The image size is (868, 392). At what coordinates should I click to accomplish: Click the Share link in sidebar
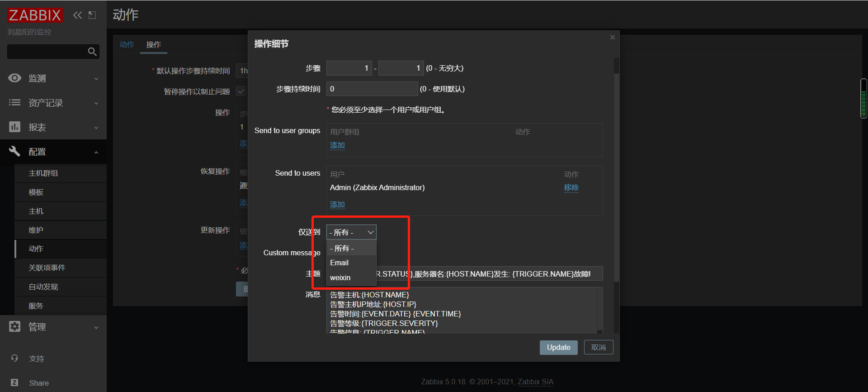39,383
